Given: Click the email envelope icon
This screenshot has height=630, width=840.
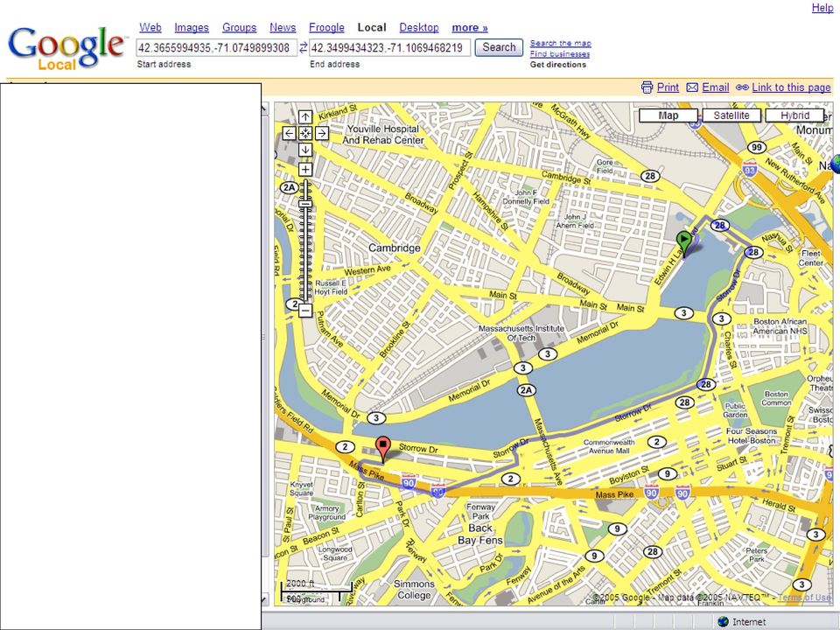Looking at the screenshot, I should pyautogui.click(x=692, y=87).
